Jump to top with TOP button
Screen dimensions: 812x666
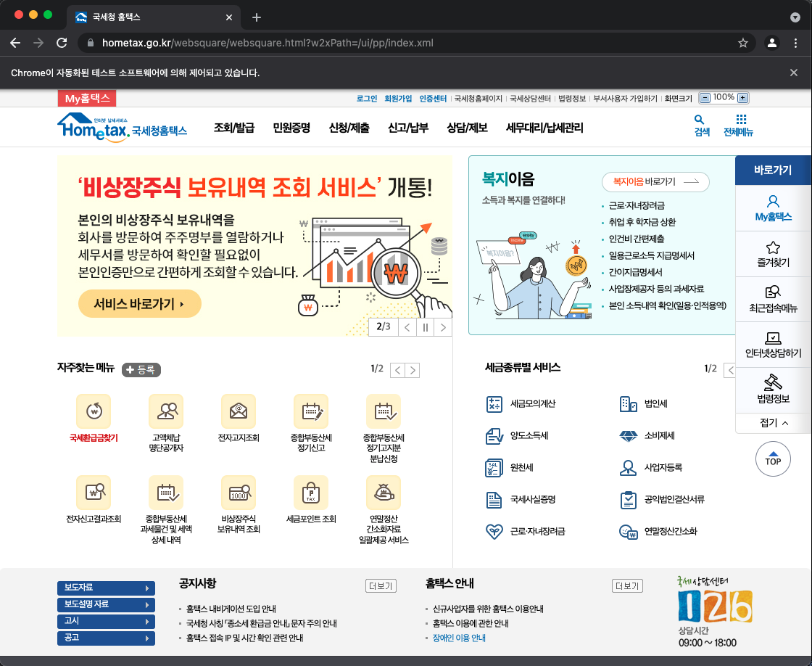tap(773, 459)
